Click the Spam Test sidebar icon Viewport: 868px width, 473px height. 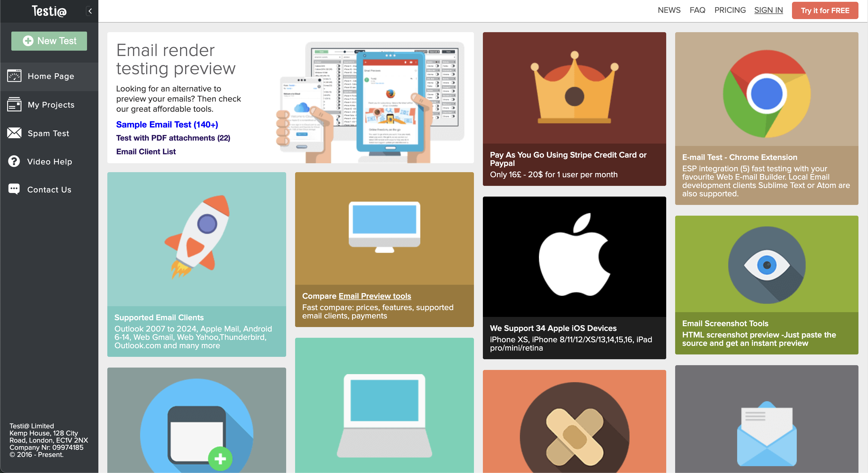[x=15, y=133]
